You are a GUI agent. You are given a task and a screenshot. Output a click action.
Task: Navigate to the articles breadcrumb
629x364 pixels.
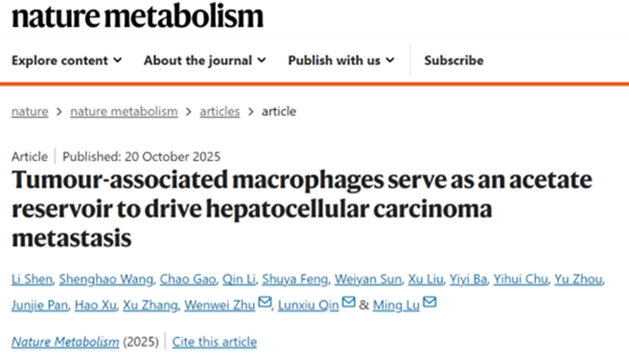tap(220, 111)
